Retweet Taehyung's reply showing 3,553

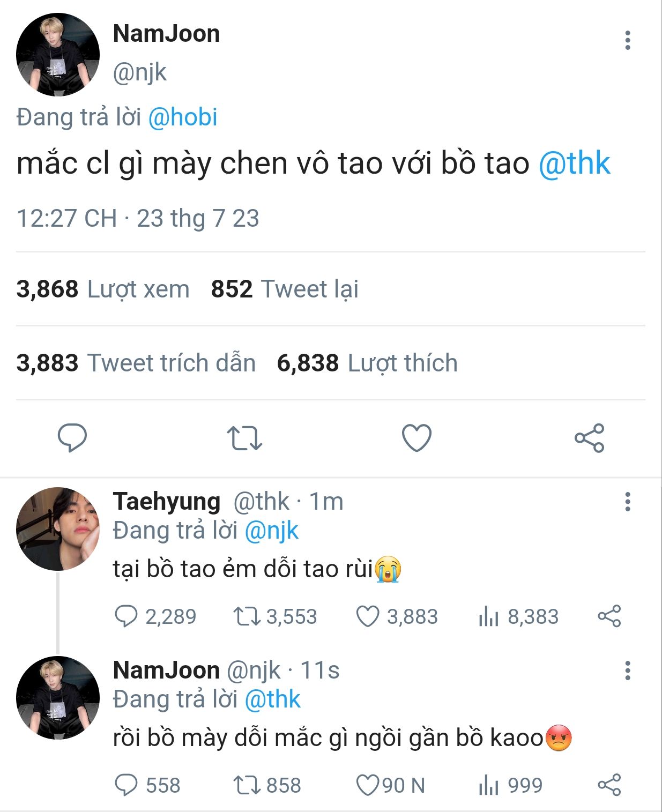click(x=247, y=616)
